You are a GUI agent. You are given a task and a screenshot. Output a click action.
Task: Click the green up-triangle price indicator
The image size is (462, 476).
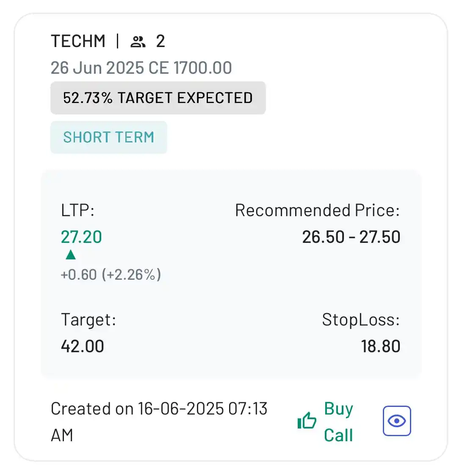[71, 254]
